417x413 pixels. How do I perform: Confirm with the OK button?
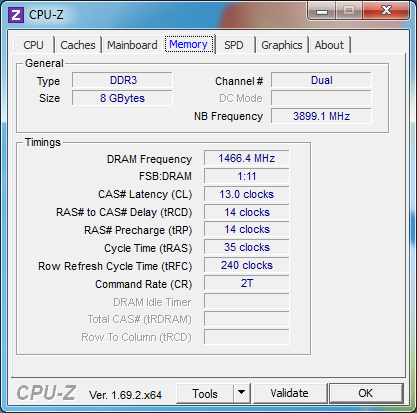coord(366,393)
